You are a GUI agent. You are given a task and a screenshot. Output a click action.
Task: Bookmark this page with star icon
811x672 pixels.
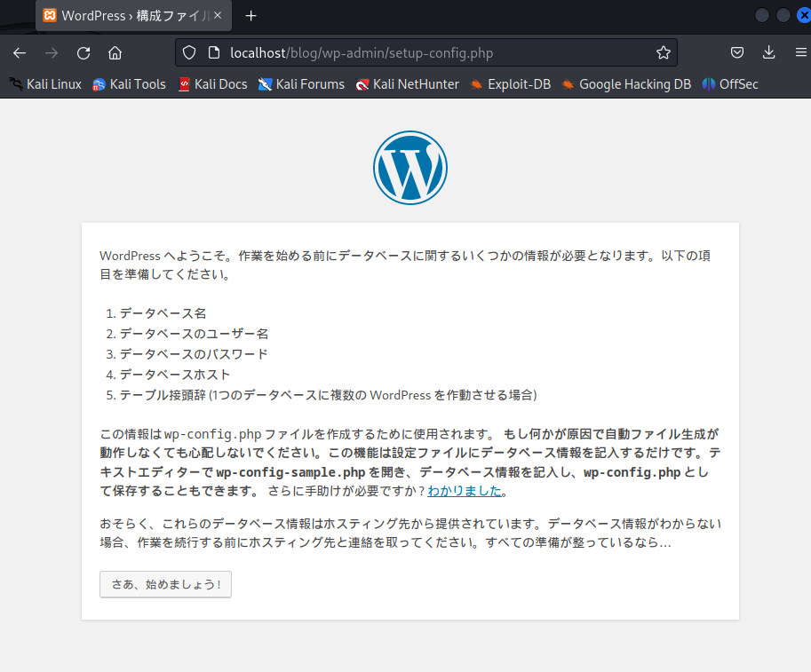pos(663,52)
